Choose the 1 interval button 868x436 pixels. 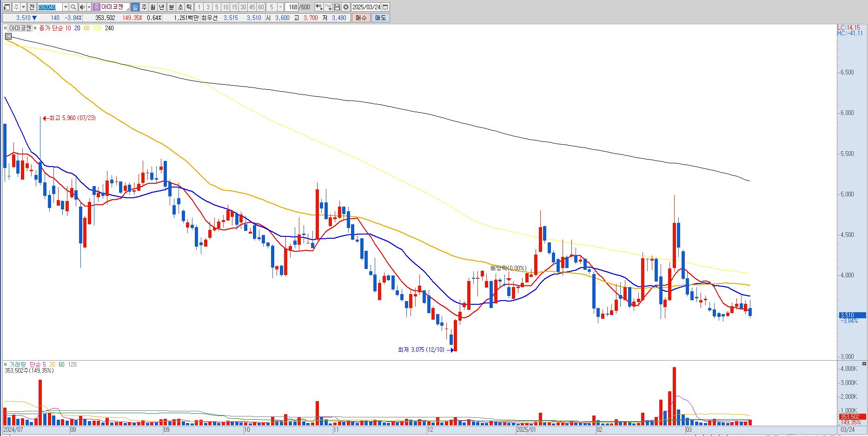pos(199,7)
